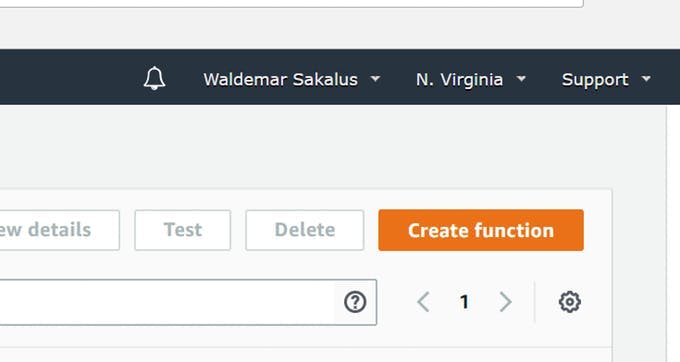Click the Create function button
Screen dimensions: 680x362
coord(481,230)
